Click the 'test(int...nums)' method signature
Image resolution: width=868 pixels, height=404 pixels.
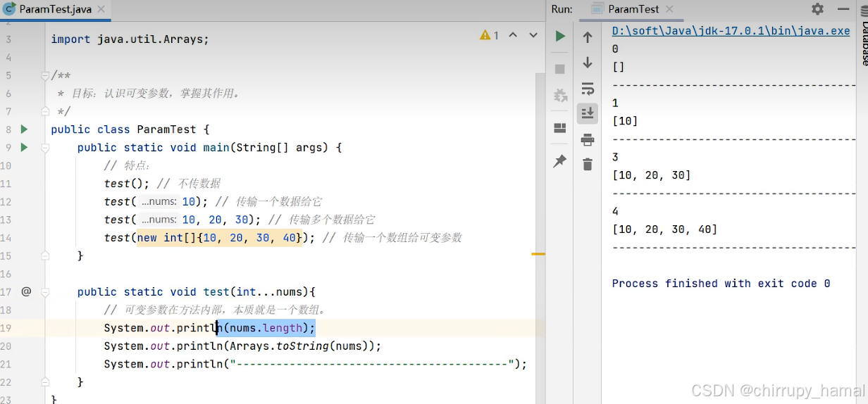(x=256, y=291)
